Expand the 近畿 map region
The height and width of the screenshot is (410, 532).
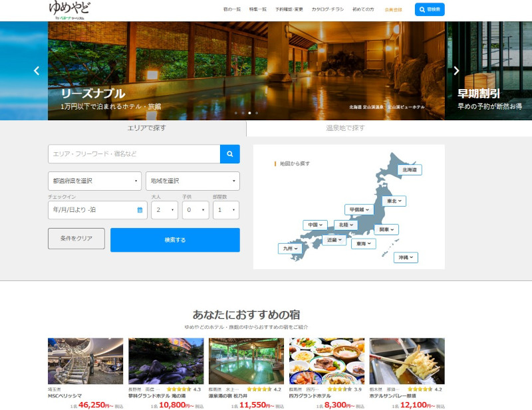point(334,240)
